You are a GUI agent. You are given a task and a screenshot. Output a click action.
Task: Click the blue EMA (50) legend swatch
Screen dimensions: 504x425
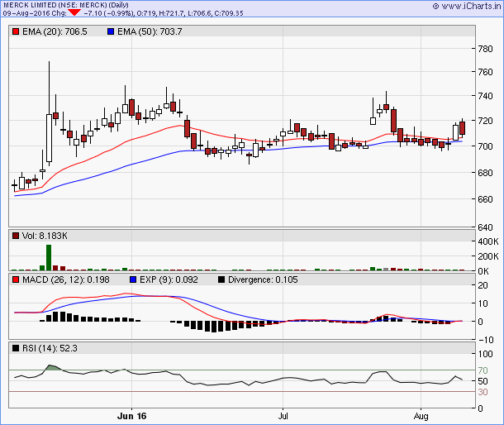[111, 32]
